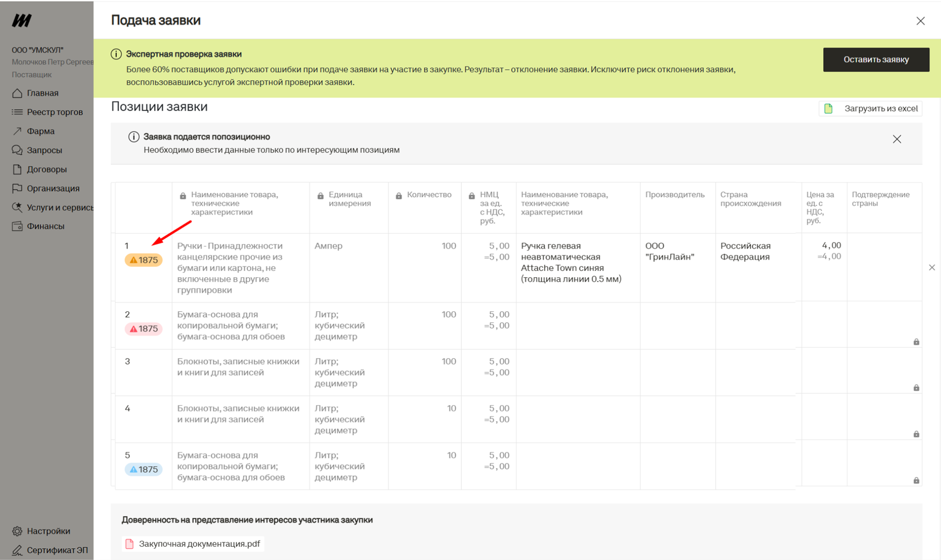Image resolution: width=941 pixels, height=560 pixels.
Task: Go to Реестр торгов section
Action: click(x=54, y=112)
